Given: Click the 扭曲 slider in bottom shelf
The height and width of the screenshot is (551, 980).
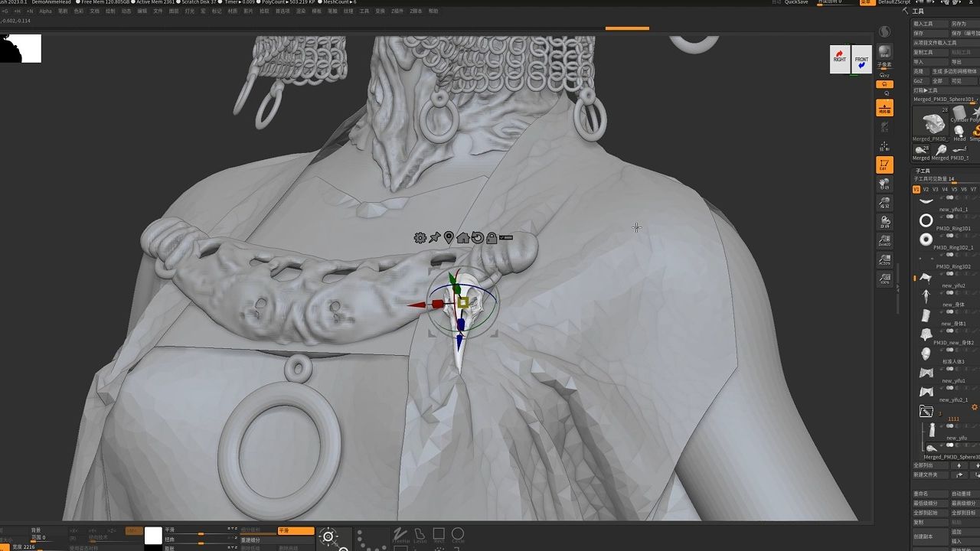Looking at the screenshot, I should (x=201, y=540).
